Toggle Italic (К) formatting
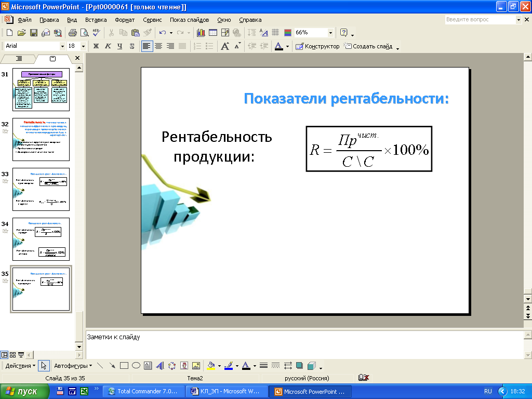 (108, 46)
